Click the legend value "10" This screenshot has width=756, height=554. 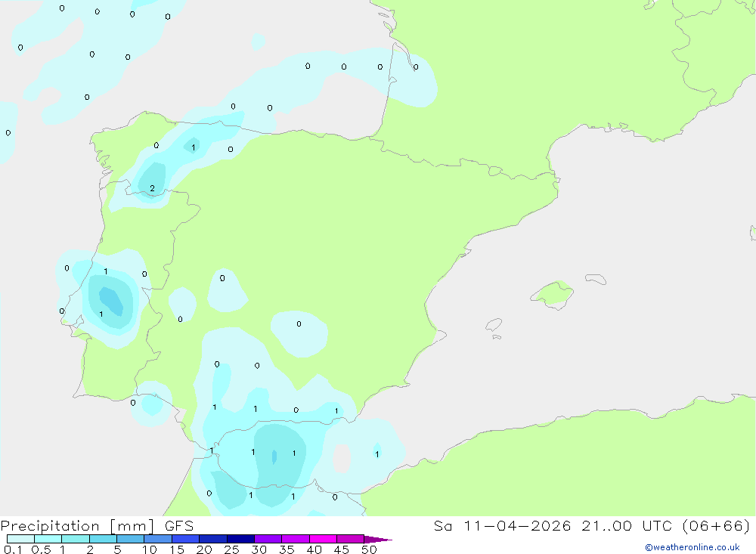coord(150,549)
